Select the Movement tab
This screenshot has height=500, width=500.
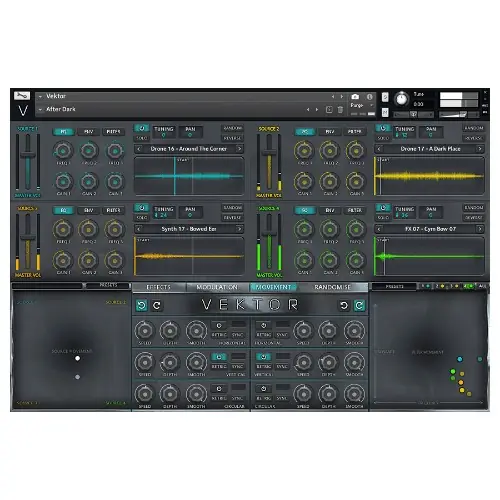coord(274,287)
